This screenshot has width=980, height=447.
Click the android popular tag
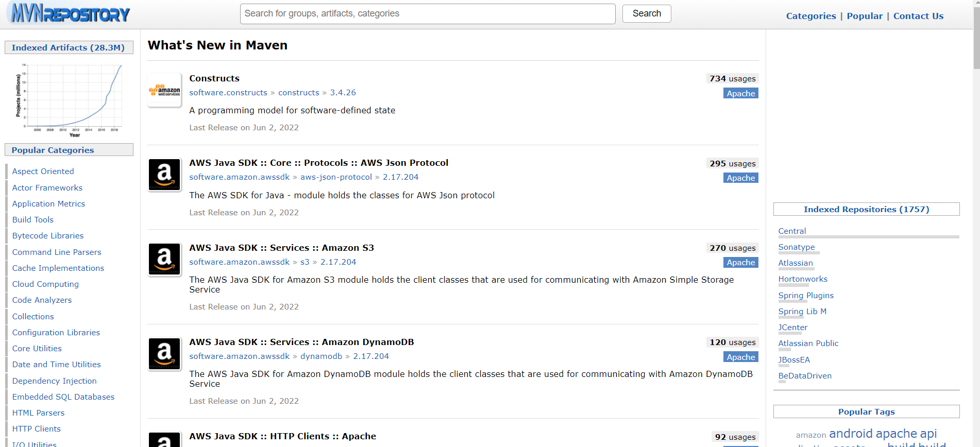coord(851,434)
